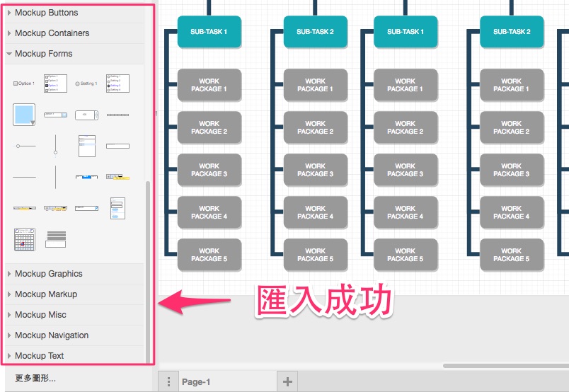
Task: Select the first toolbar shape beside the search box row
Action: (x=24, y=208)
